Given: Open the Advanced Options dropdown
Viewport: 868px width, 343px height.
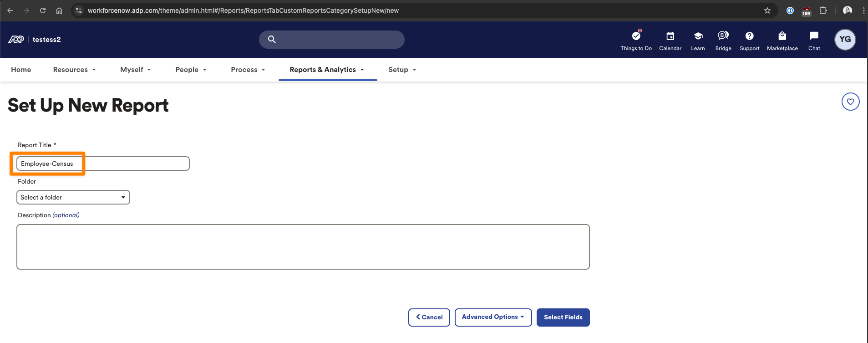Looking at the screenshot, I should click(x=493, y=317).
